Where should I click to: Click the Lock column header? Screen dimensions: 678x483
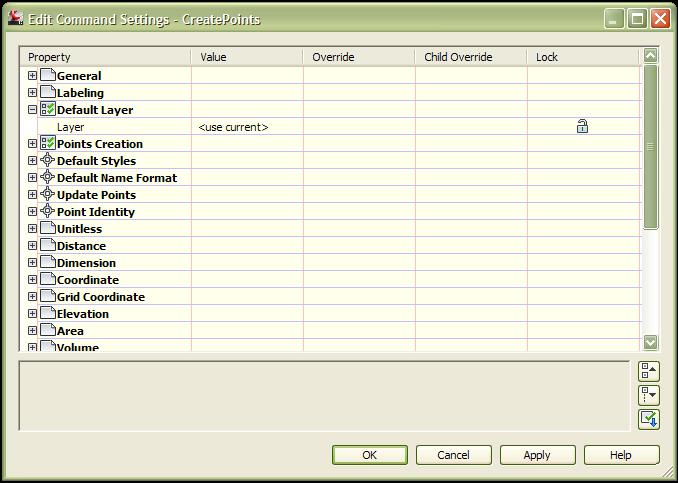(583, 57)
